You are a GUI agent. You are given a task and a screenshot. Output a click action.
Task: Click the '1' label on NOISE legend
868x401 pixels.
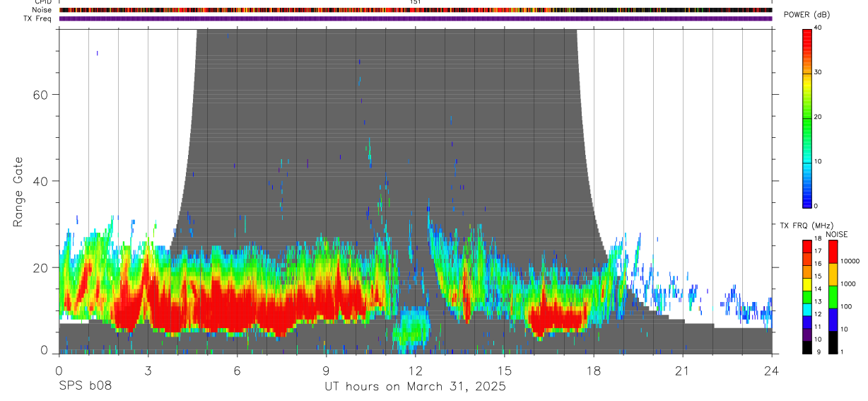click(x=842, y=351)
